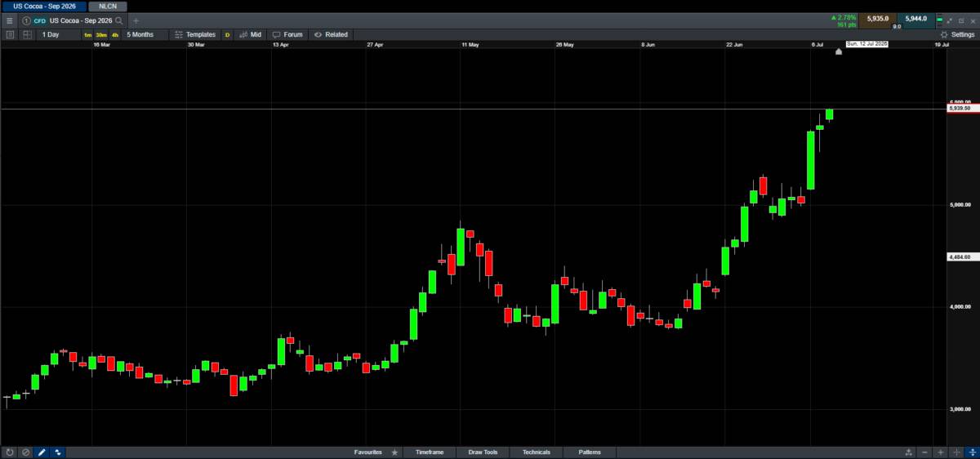Toggle the 30m interval shortcut

tap(101, 35)
